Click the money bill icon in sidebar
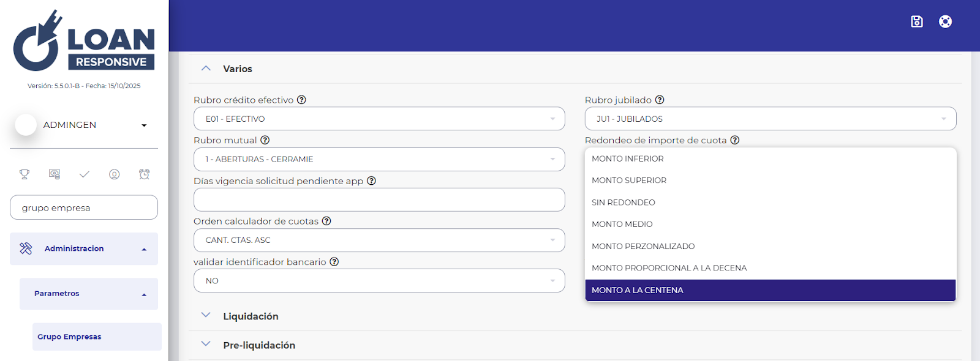 [x=55, y=174]
